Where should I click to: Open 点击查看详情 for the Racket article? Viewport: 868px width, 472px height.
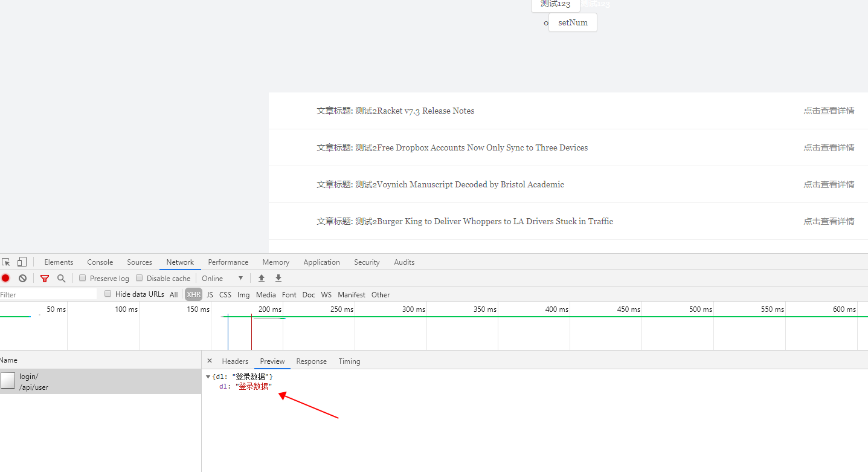(x=829, y=111)
